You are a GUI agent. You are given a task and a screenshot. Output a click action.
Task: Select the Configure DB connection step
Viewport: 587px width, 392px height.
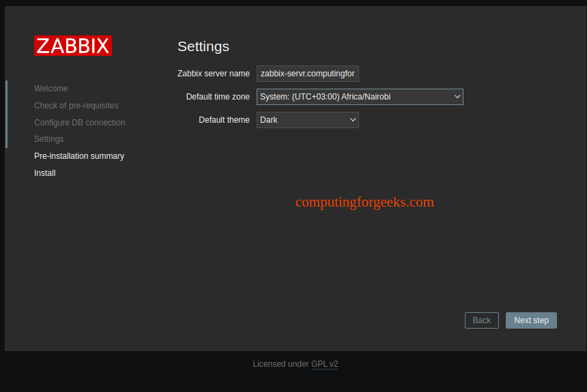tap(80, 123)
